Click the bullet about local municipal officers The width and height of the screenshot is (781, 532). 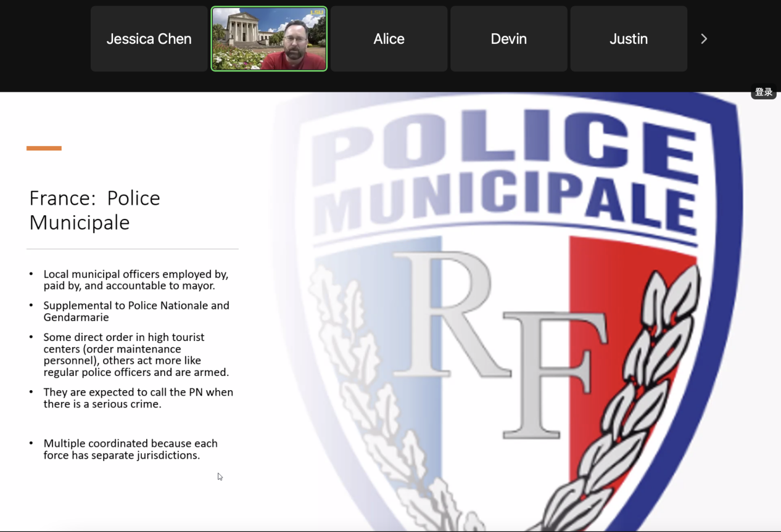pyautogui.click(x=136, y=280)
